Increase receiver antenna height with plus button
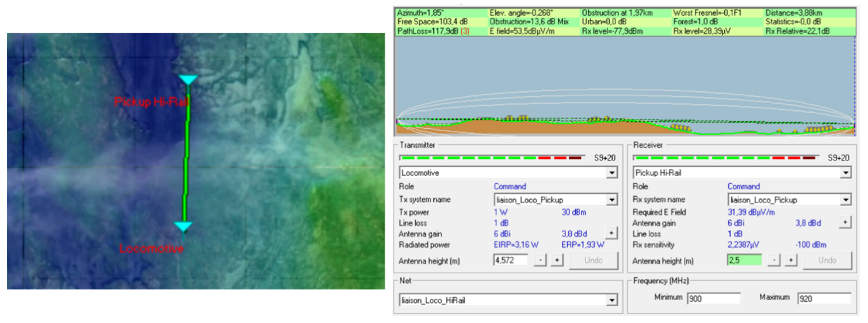This screenshot has width=868, height=323. [791, 260]
